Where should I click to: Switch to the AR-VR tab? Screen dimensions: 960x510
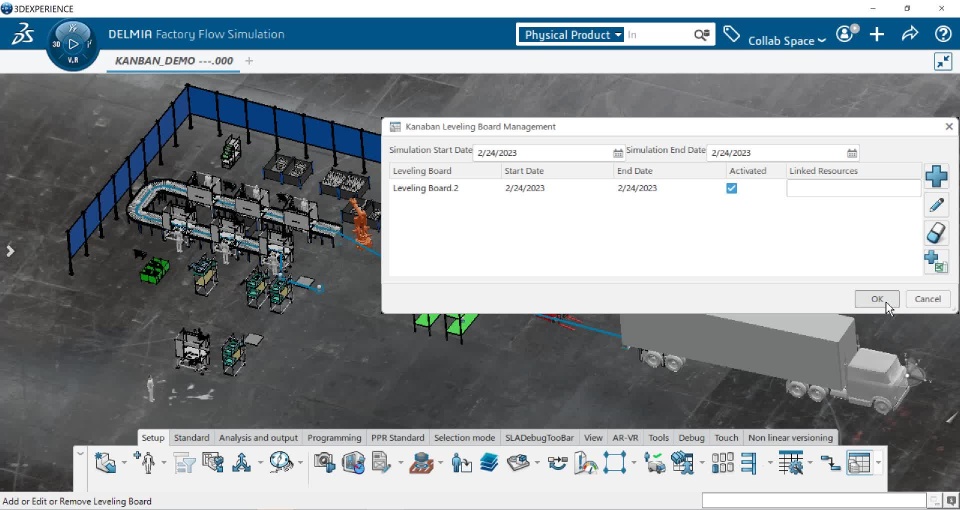tap(625, 438)
